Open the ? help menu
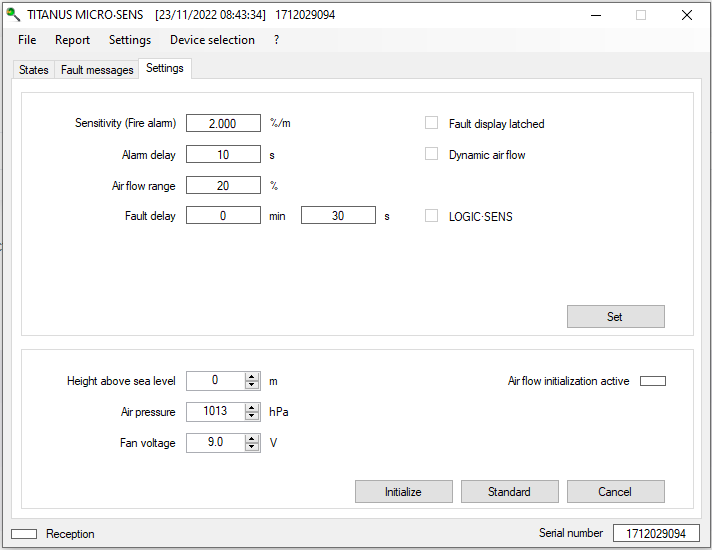The height and width of the screenshot is (550, 712). 277,40
